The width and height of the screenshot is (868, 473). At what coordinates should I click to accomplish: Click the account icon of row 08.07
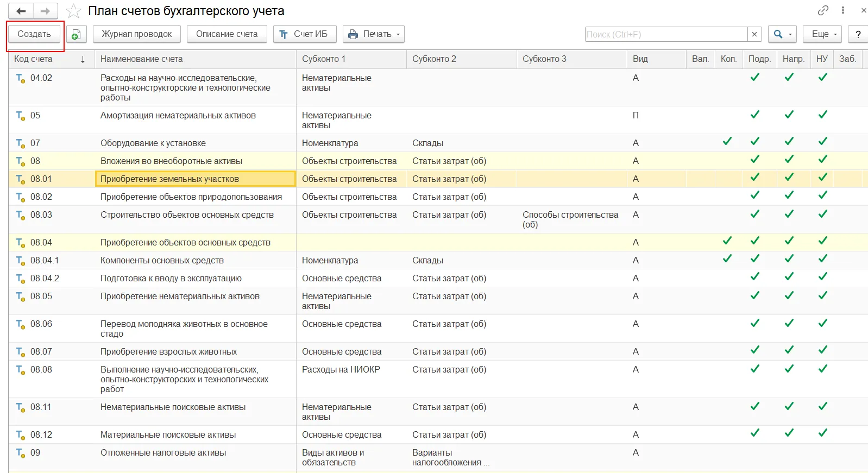(21, 352)
